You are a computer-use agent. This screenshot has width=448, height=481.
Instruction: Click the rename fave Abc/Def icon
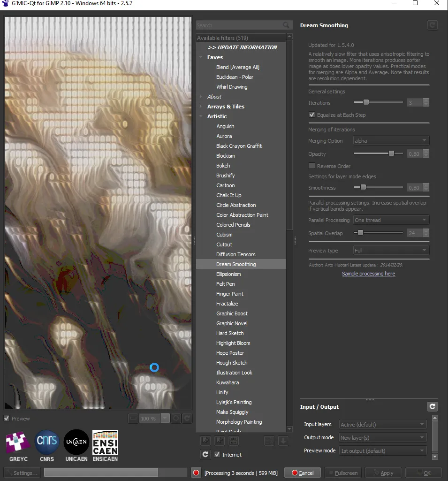click(x=234, y=441)
